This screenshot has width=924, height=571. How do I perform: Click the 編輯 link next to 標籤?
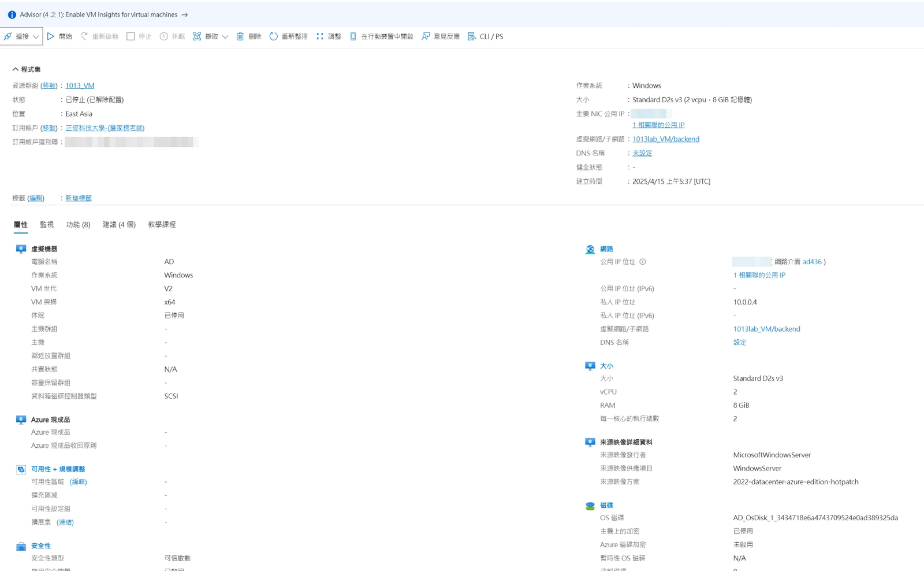pos(36,198)
